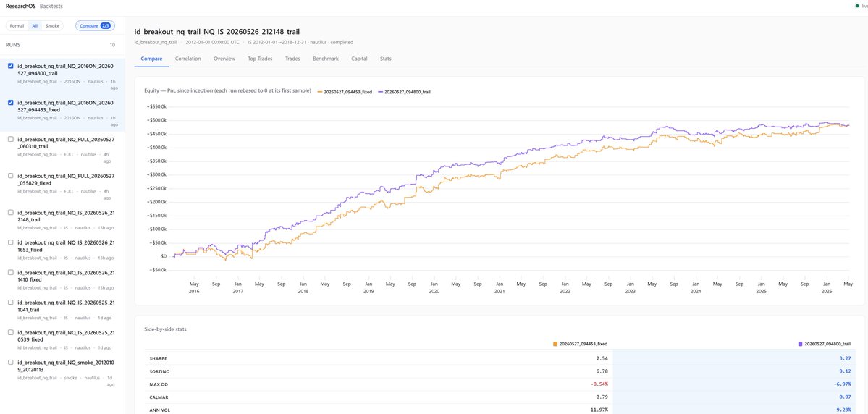Click the +$500.0k y-axis label

156,120
